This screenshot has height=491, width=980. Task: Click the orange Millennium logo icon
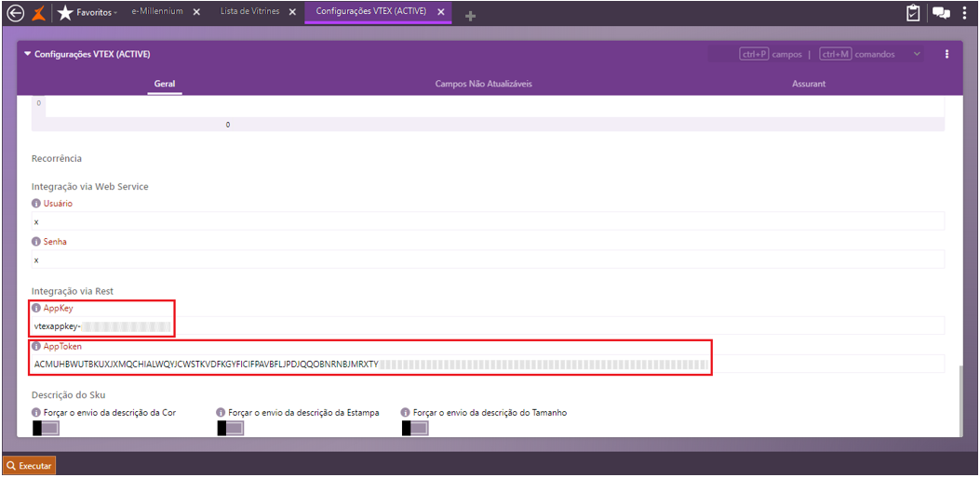click(39, 12)
